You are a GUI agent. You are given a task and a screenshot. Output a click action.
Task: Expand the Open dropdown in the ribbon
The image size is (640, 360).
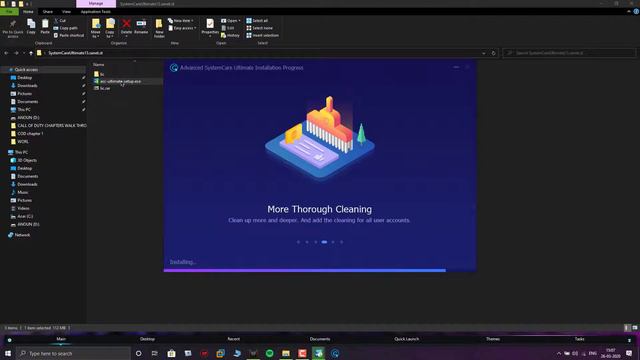pyautogui.click(x=231, y=20)
